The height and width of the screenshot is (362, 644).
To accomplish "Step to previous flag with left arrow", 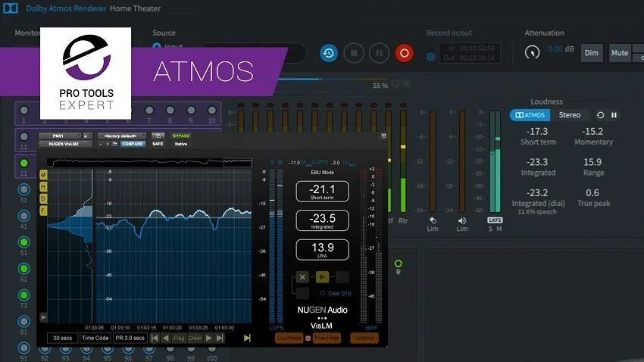I will coord(166,338).
